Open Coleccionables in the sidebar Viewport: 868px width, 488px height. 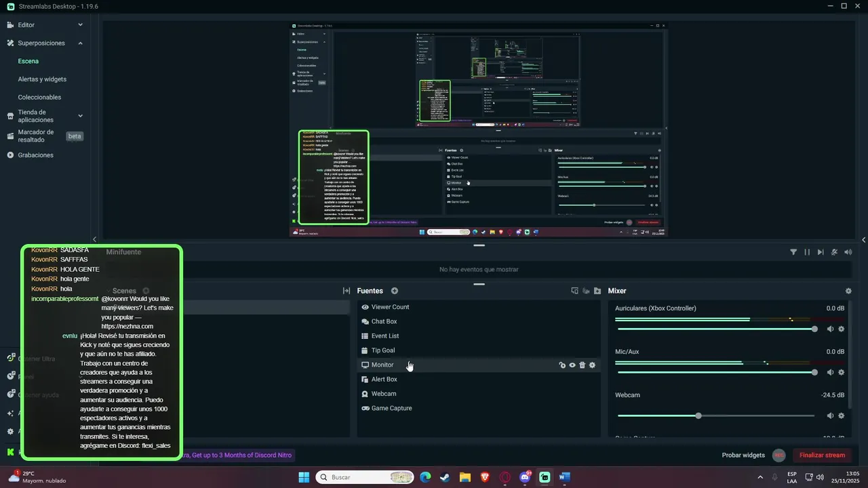pos(39,97)
